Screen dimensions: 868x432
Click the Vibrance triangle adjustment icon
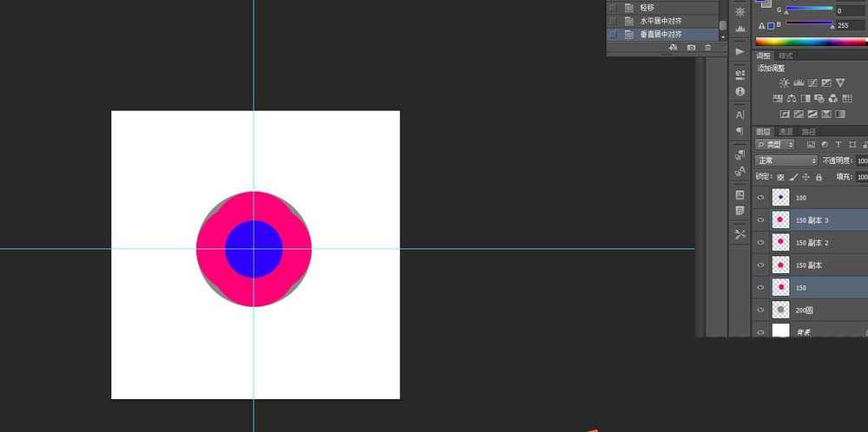(x=840, y=83)
